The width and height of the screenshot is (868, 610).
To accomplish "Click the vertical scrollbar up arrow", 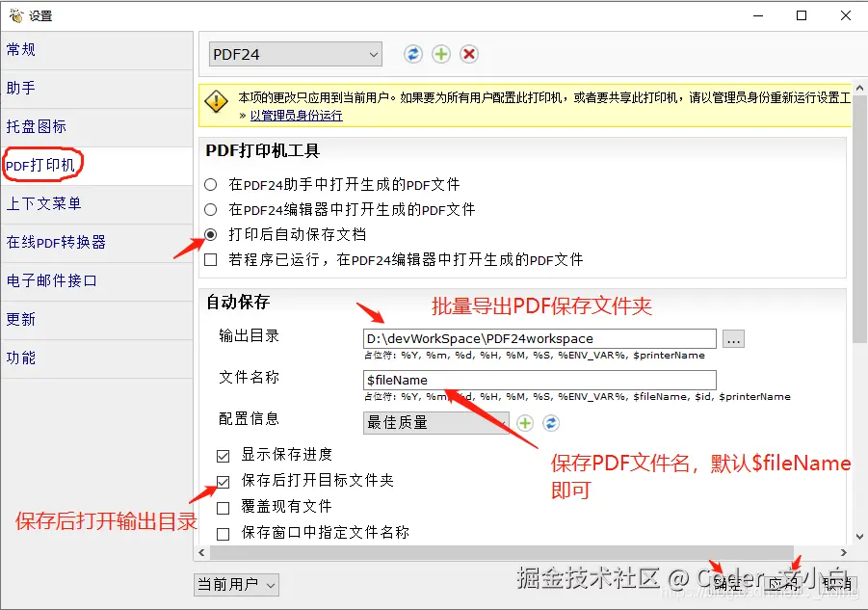I will point(859,89).
